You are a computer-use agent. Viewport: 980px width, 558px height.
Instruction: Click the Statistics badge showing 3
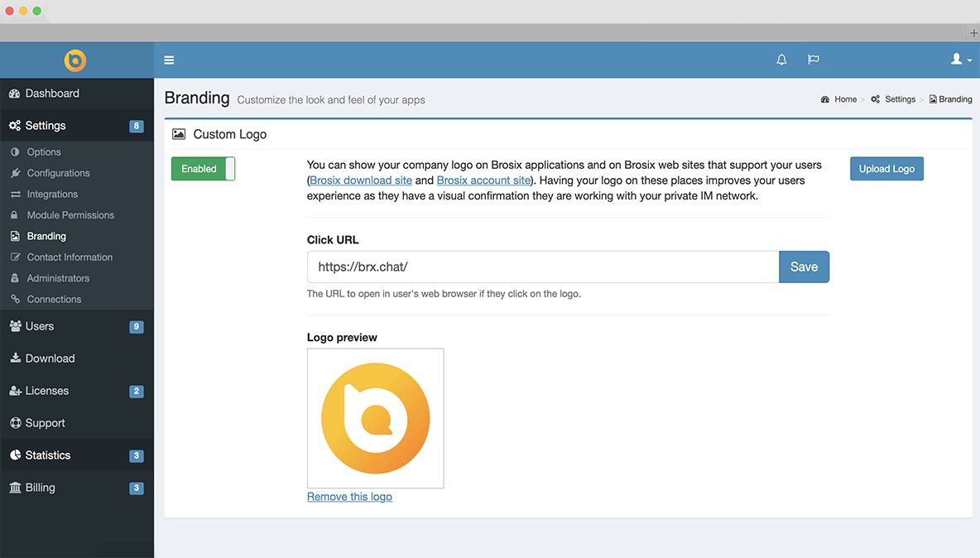tap(137, 455)
